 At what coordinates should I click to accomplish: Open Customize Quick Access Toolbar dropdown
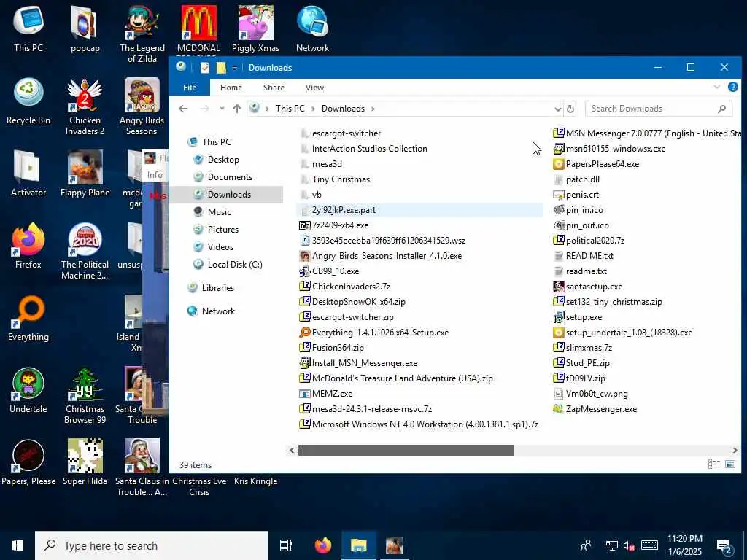[x=234, y=68]
